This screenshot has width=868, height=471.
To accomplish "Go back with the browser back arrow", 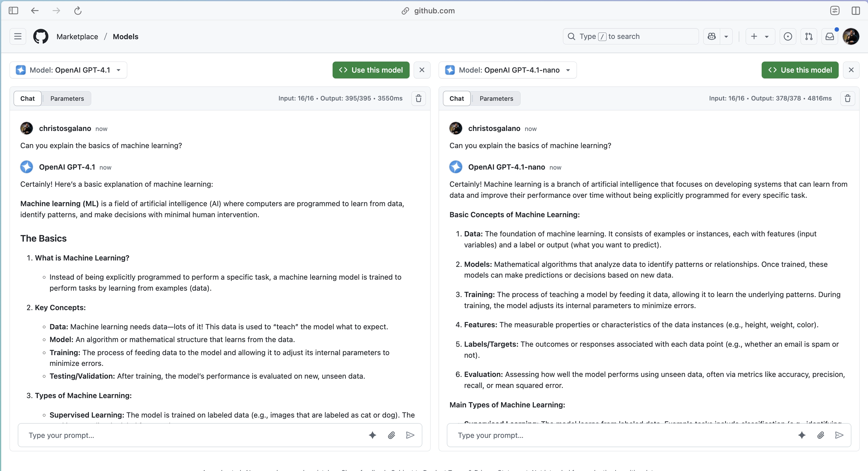I will [35, 11].
